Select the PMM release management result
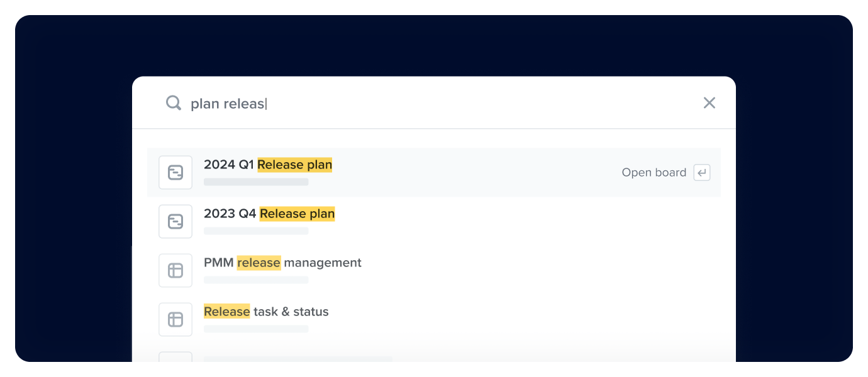 coord(434,270)
